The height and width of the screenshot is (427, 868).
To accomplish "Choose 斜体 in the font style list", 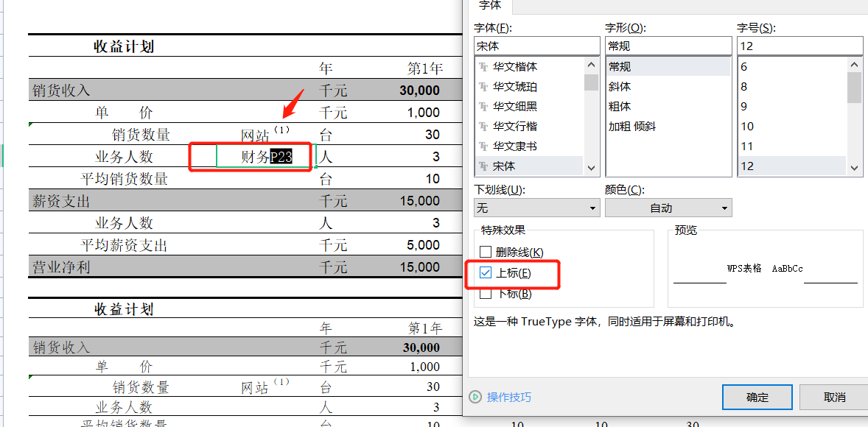I will (620, 87).
